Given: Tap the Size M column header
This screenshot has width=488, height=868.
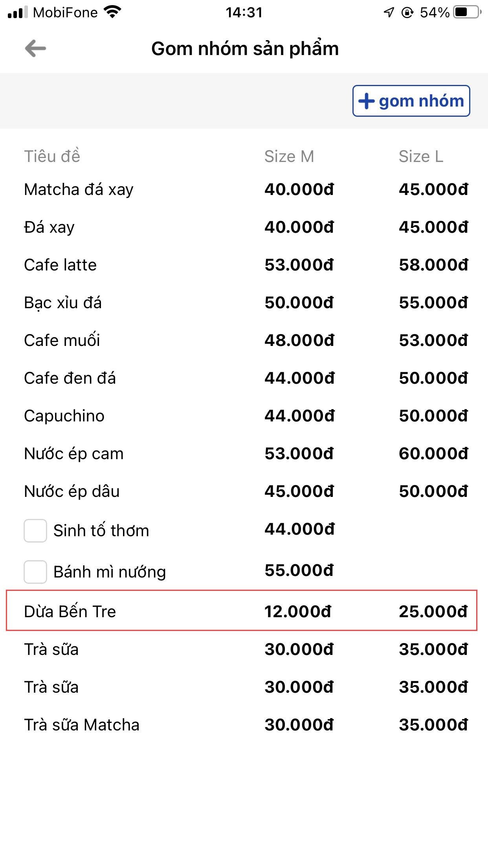Looking at the screenshot, I should point(289,156).
